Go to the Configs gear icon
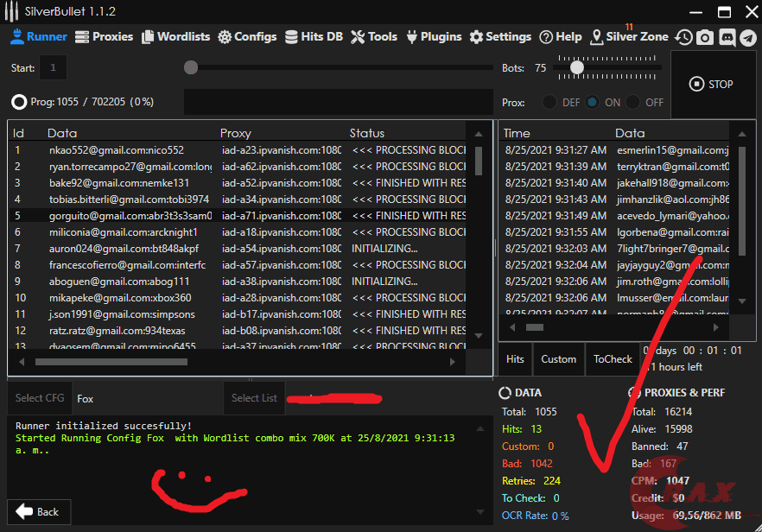The width and height of the screenshot is (762, 532). [x=225, y=37]
